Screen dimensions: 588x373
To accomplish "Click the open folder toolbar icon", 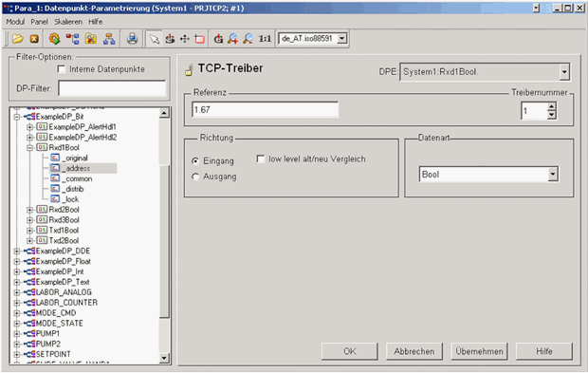I will tap(17, 39).
